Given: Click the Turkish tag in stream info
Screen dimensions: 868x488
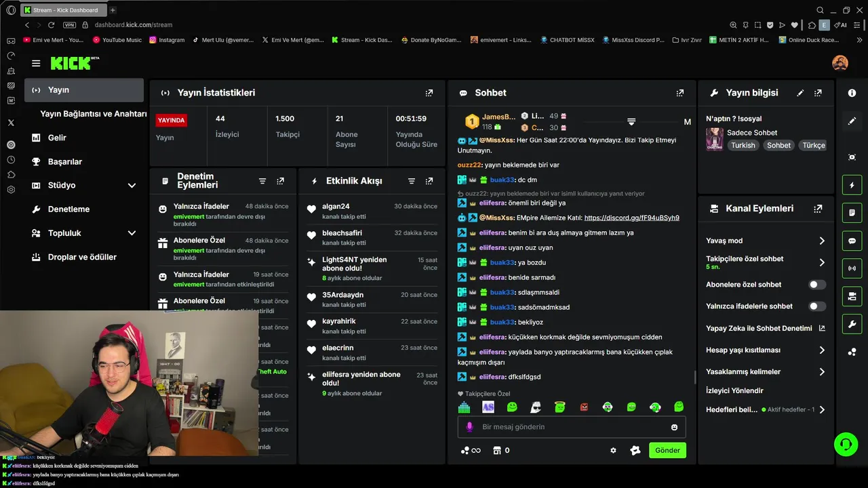Looking at the screenshot, I should click(x=743, y=145).
